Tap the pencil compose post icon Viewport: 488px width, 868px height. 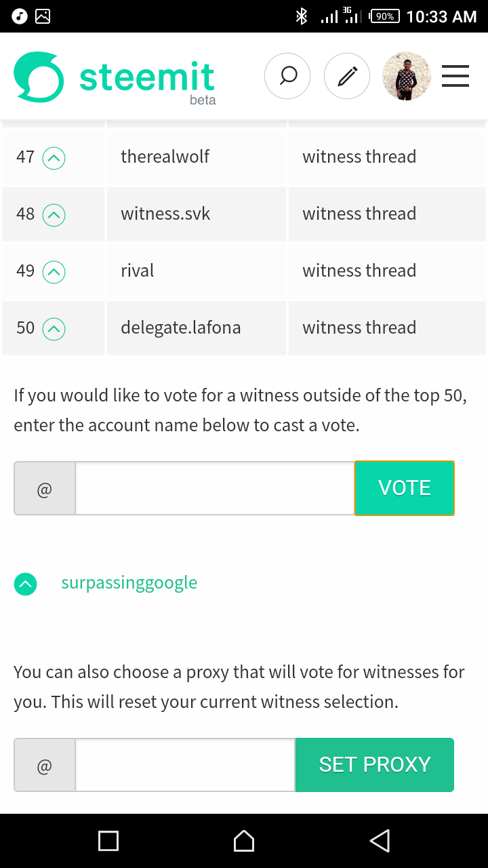[347, 76]
